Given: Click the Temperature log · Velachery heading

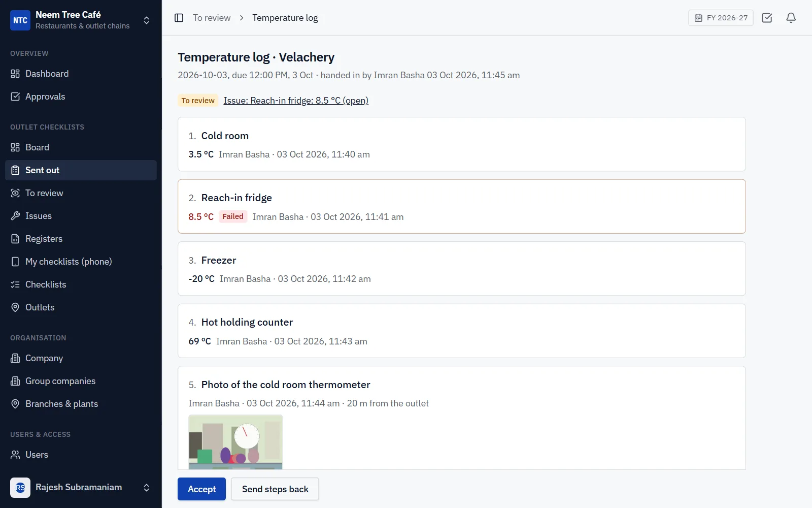Looking at the screenshot, I should tap(256, 57).
